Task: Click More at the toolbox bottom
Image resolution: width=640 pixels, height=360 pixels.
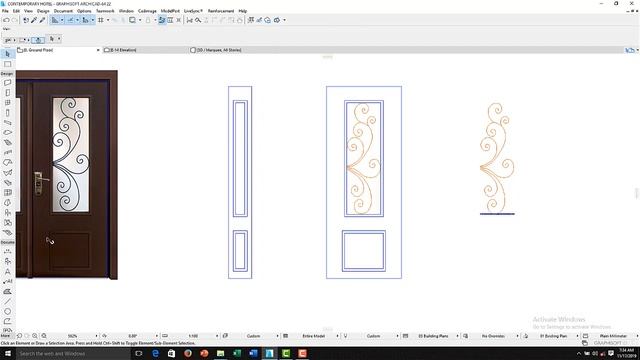Action: pos(5,336)
